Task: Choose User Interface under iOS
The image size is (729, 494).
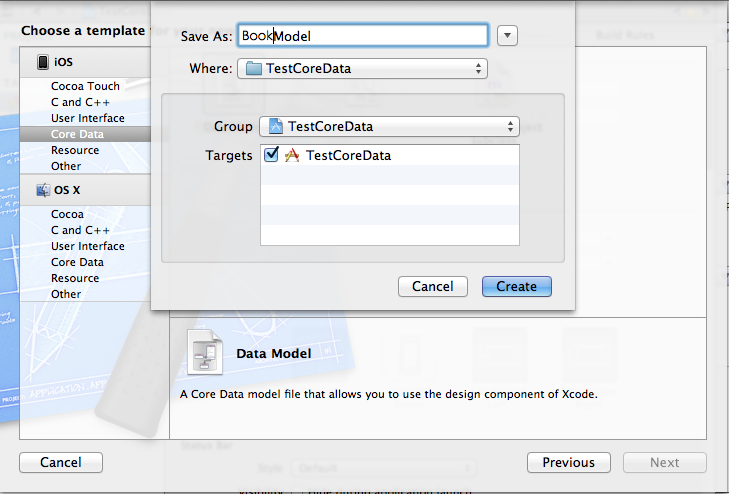Action: pos(88,118)
